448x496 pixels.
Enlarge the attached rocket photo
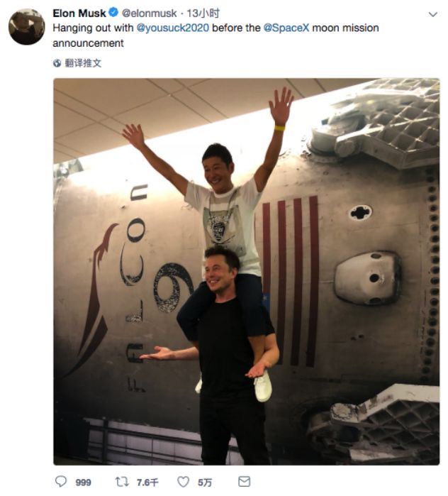[x=247, y=271]
